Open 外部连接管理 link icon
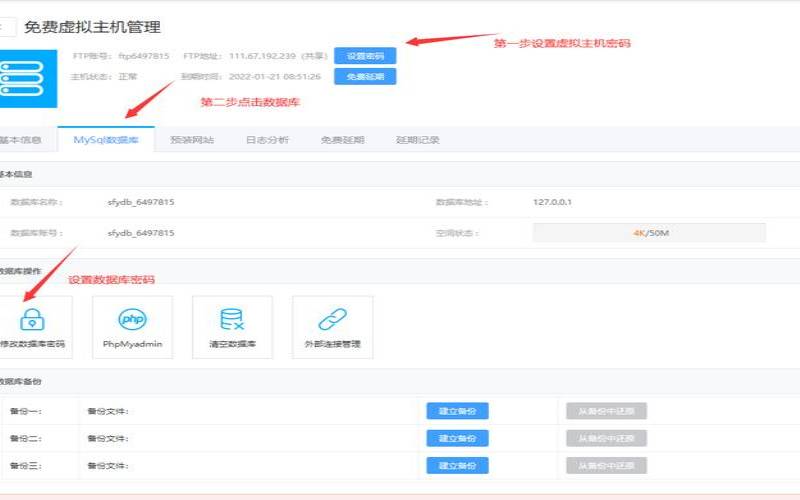 point(332,320)
